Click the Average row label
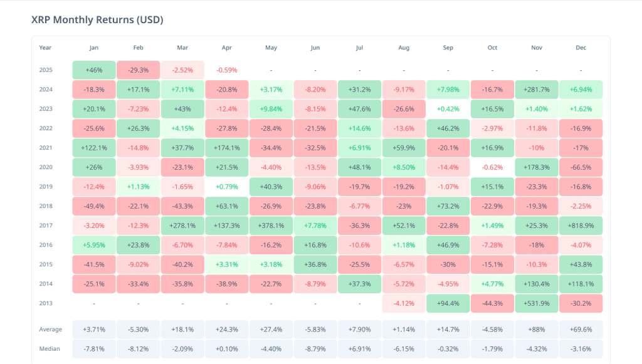The image size is (642, 364). (x=50, y=330)
